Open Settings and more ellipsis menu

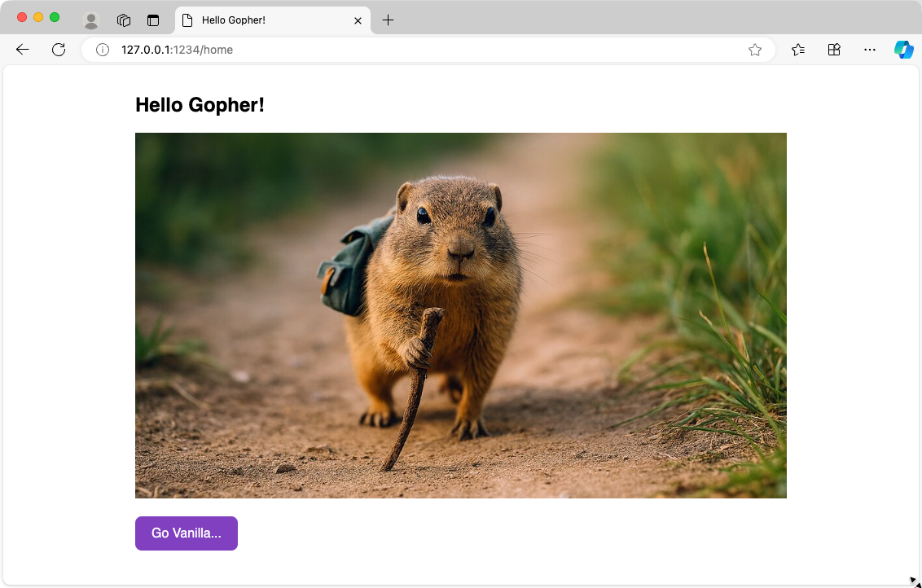point(870,50)
